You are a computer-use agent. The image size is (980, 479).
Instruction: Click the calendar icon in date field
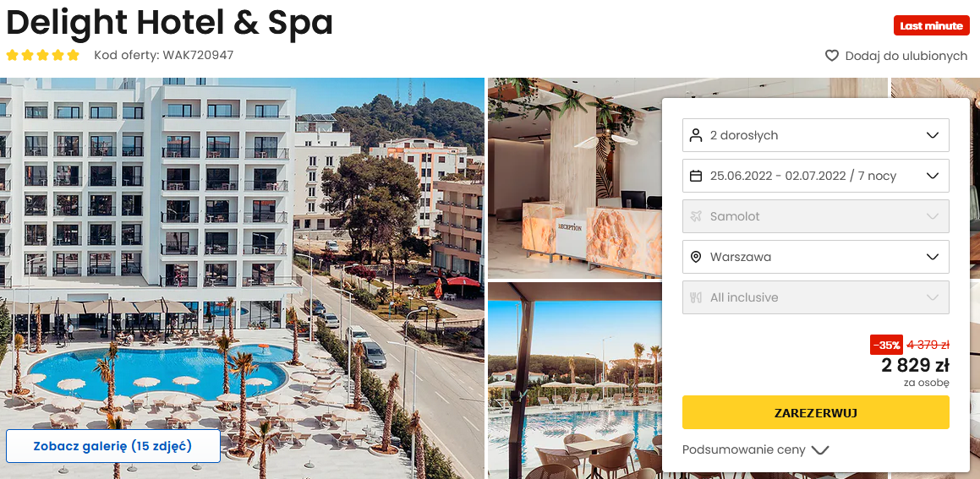(696, 176)
